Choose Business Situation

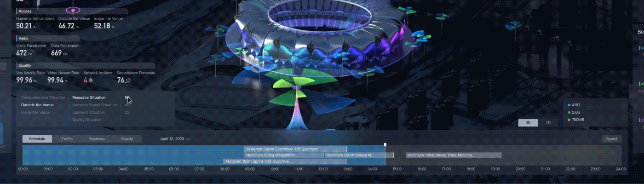[x=88, y=112]
